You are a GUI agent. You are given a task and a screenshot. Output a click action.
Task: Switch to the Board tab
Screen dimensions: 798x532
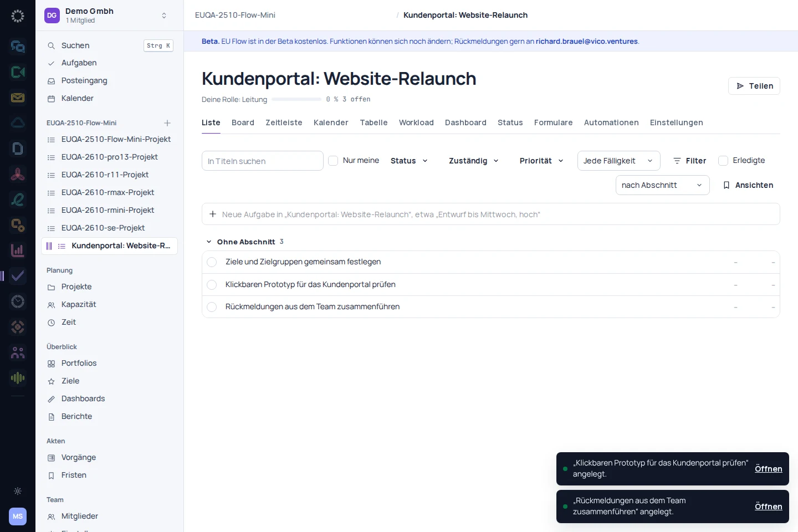click(x=243, y=122)
